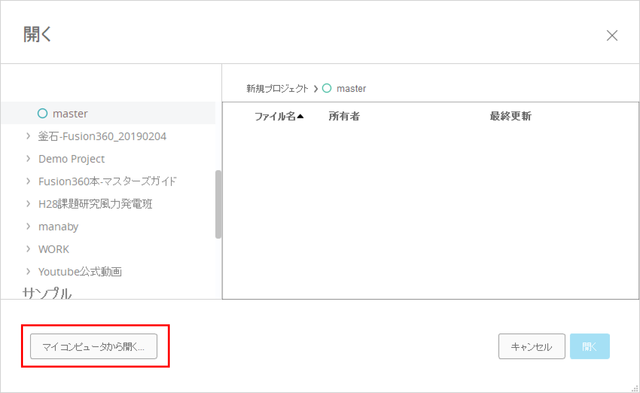Screen dimensions: 640x393
Task: Select master branch in the tree
Action: coord(108,113)
